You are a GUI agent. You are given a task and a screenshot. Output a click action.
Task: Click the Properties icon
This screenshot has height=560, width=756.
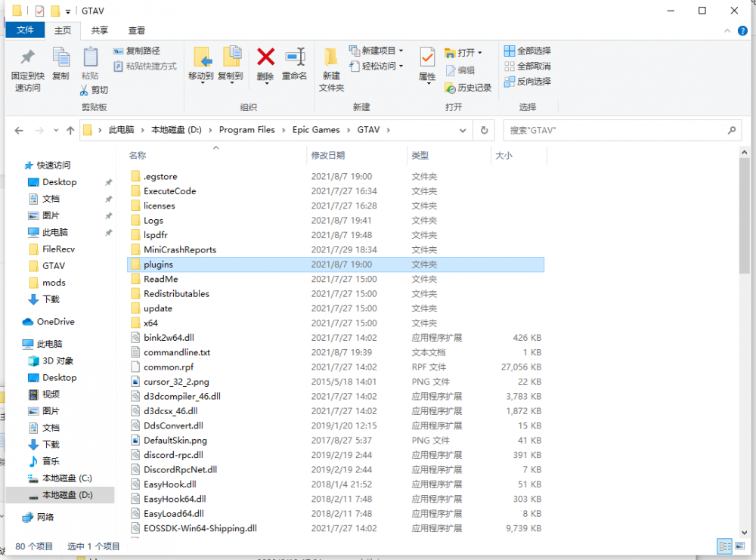click(x=427, y=57)
